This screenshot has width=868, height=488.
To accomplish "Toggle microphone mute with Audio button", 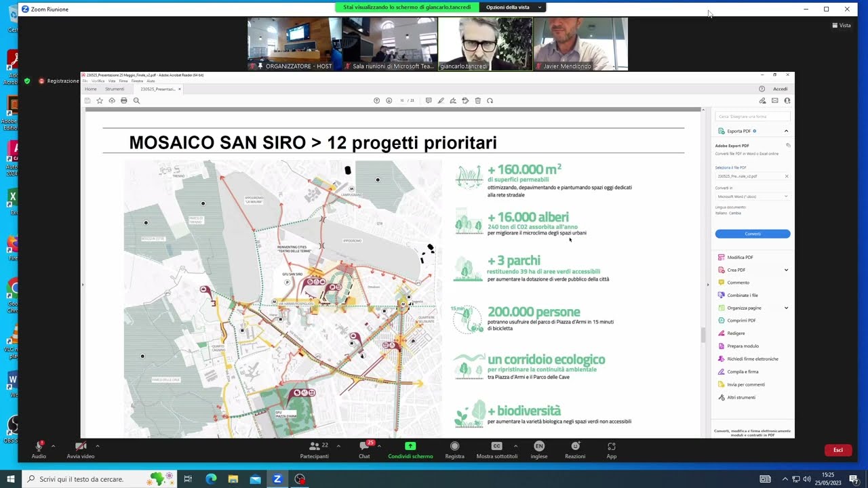I will [39, 446].
